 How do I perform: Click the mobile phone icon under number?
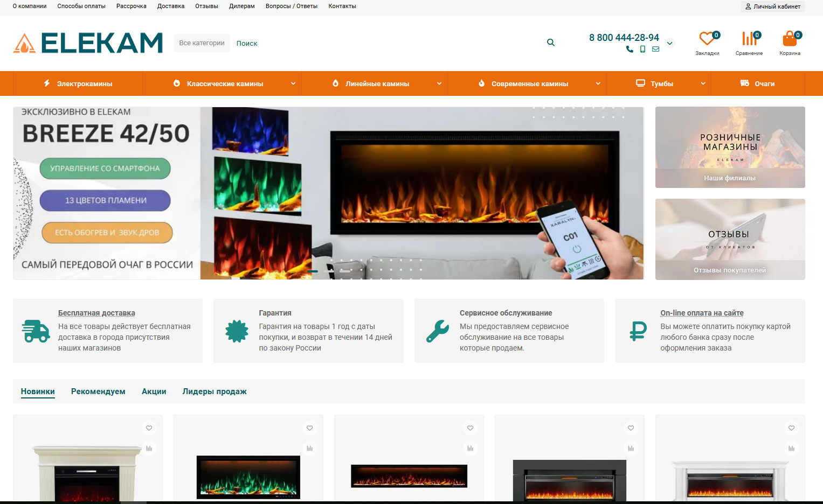click(x=642, y=49)
